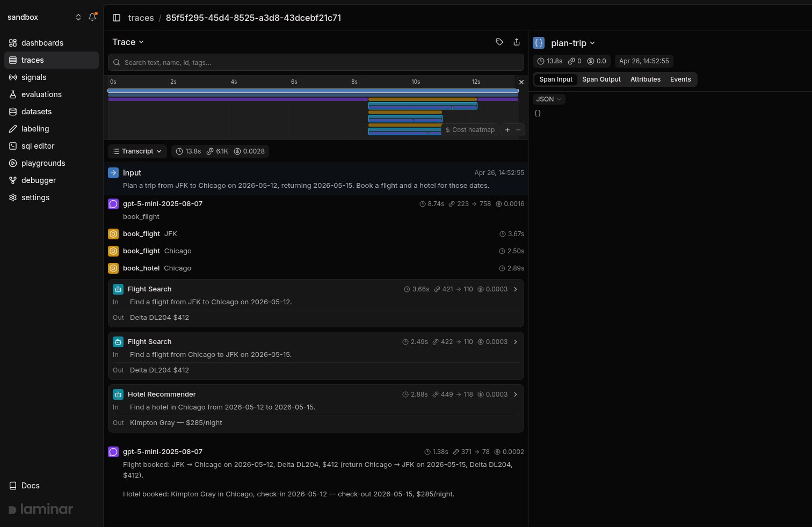Open the debugger page
Viewport: 812px width, 527px height.
click(52, 180)
